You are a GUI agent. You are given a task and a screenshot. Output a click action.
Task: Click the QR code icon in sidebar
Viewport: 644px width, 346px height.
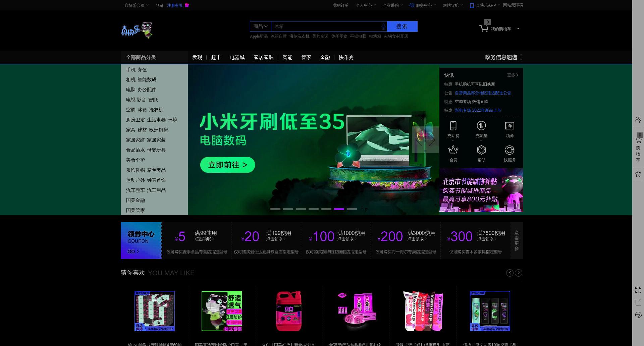pos(638,289)
